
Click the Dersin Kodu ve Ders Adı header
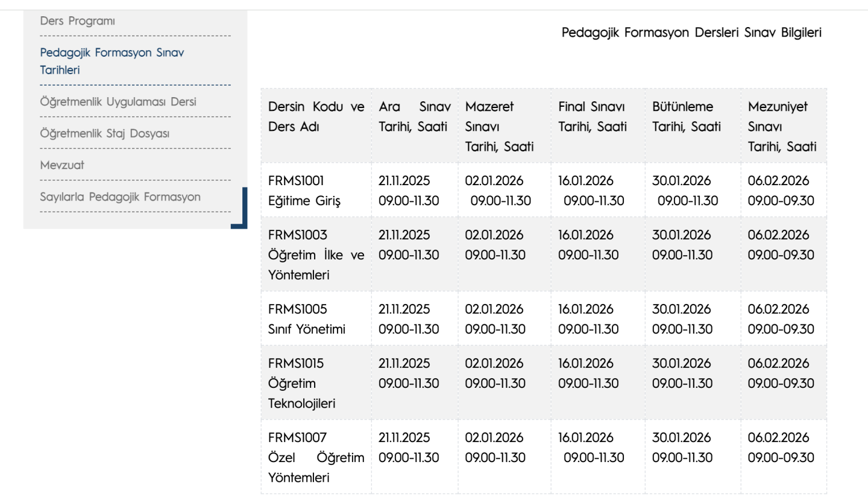point(316,117)
